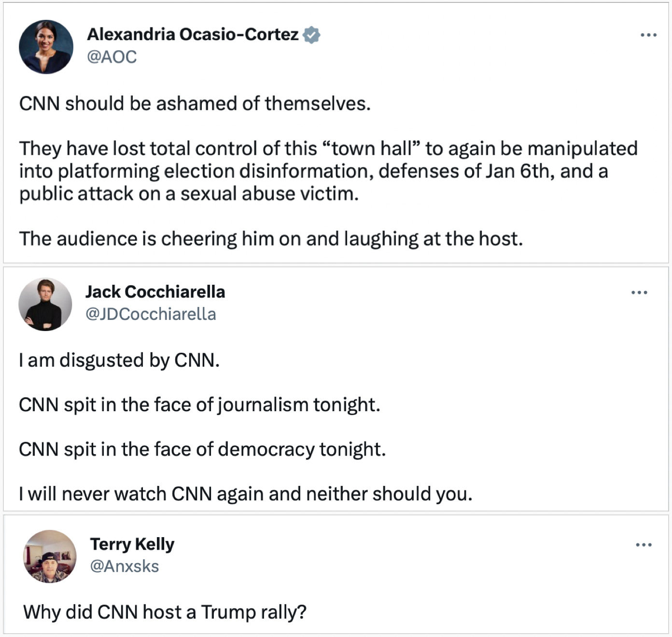Image resolution: width=672 pixels, height=637 pixels.
Task: Click the @JDCocchiarella handle
Action: point(151,314)
